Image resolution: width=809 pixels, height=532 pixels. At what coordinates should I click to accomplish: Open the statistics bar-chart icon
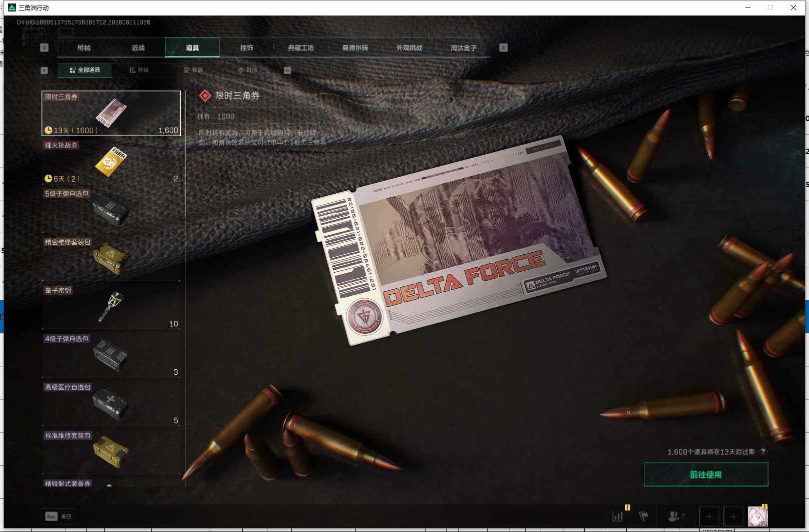618,516
